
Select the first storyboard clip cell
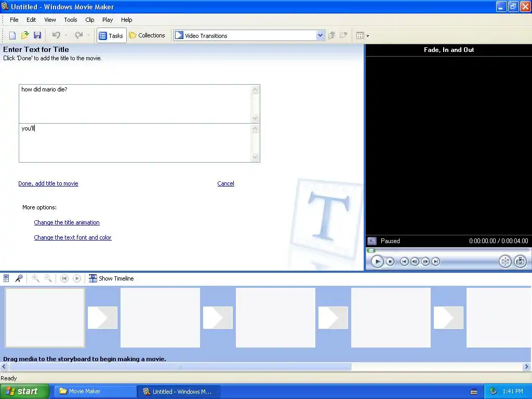[x=45, y=317]
